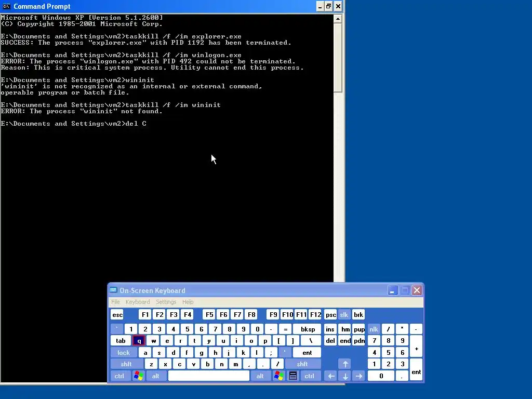Click the up arrow key
532x399 pixels.
(345, 364)
